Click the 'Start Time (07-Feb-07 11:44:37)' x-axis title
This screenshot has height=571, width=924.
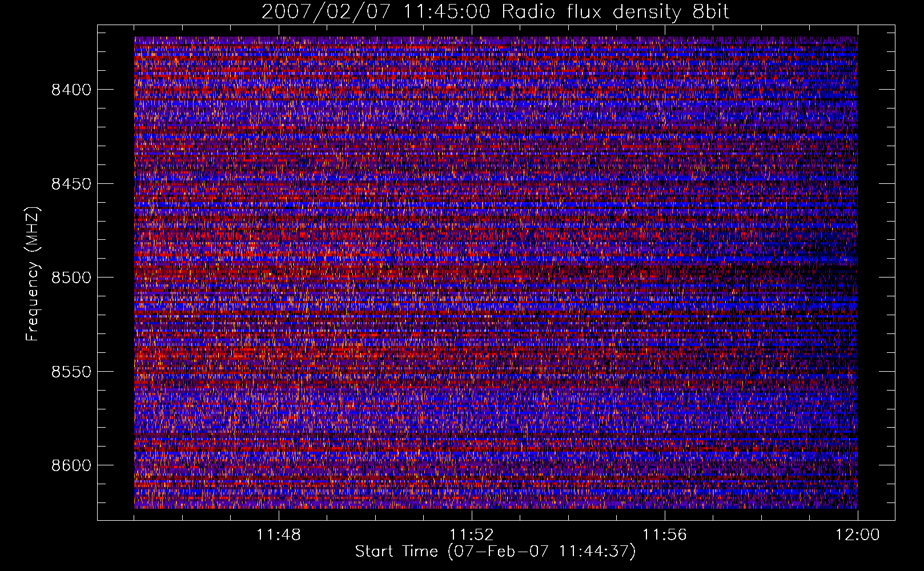[496, 552]
